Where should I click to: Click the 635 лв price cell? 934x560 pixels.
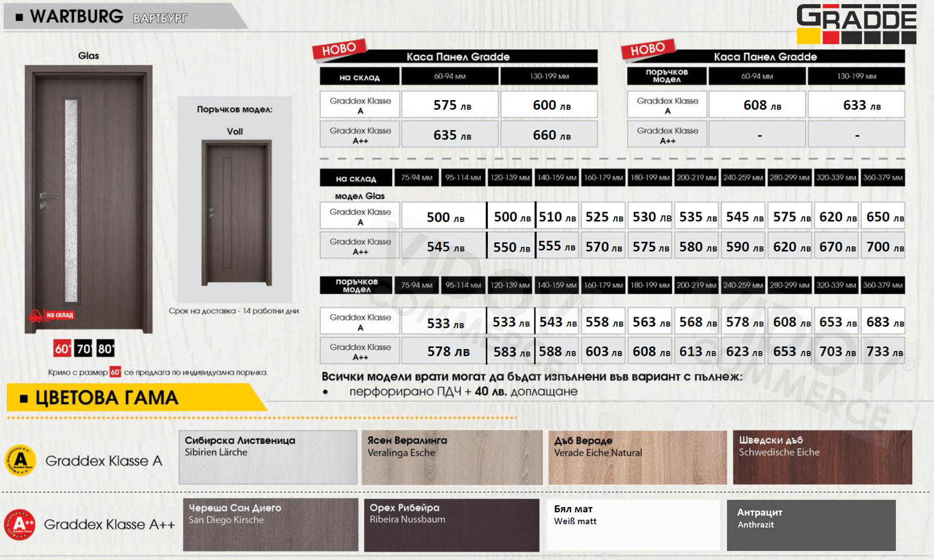[450, 135]
